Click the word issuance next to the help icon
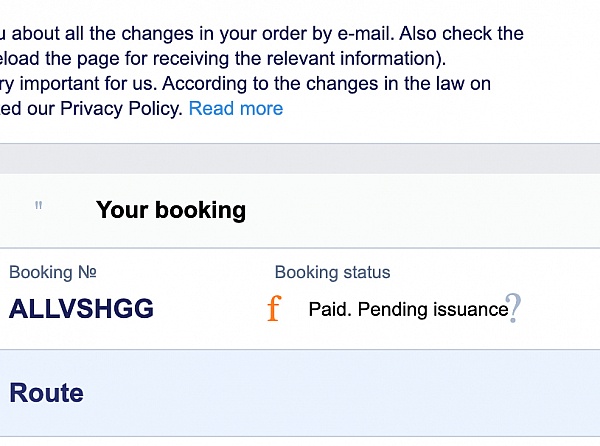 tap(470, 310)
